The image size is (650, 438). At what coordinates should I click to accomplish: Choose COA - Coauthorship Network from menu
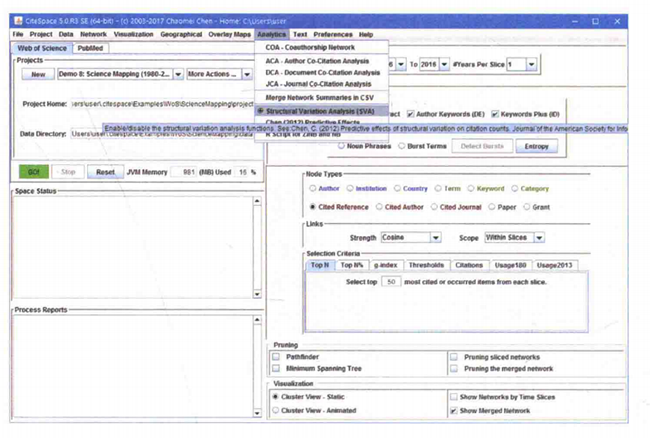[311, 47]
